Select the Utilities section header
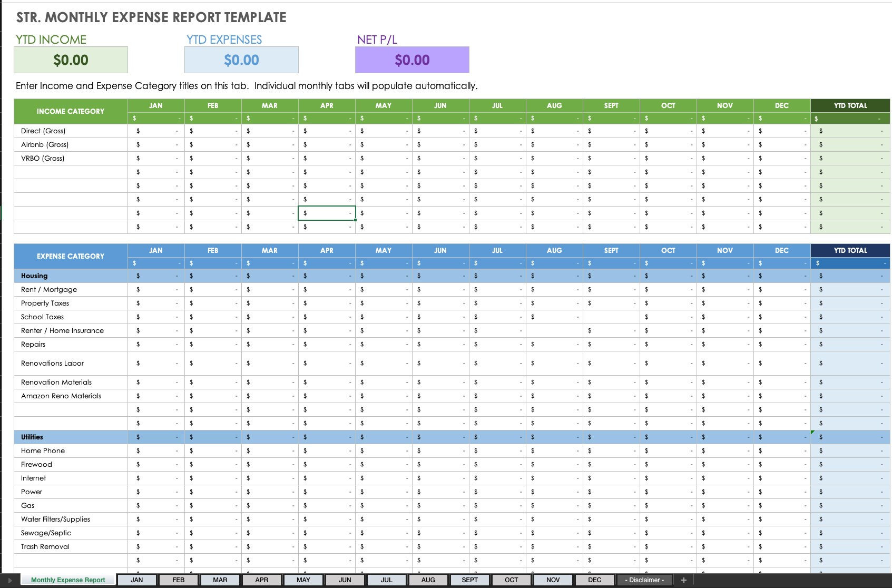 [31, 437]
